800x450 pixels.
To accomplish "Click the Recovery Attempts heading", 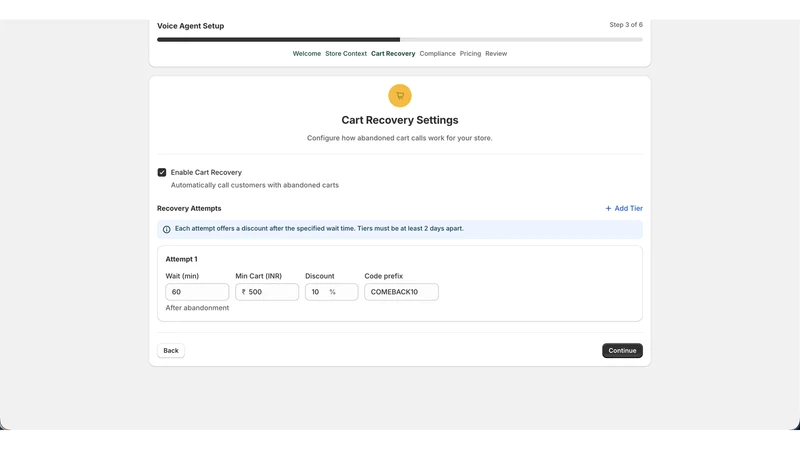I will (x=189, y=208).
